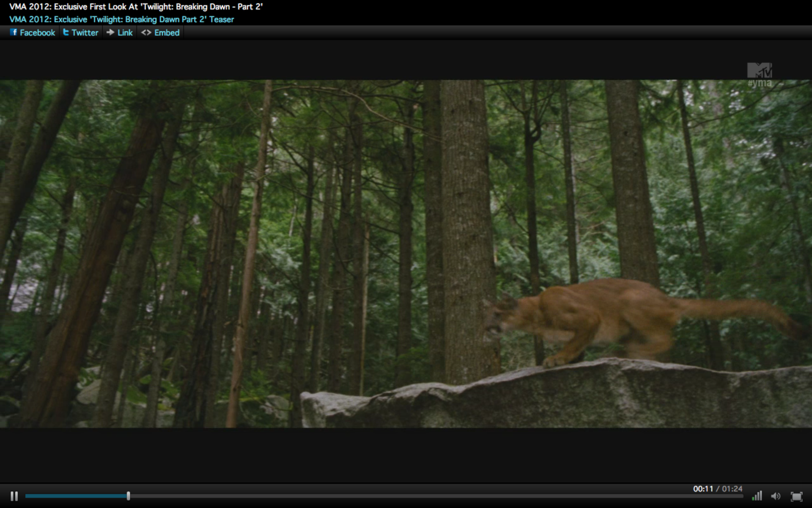812x508 pixels.
Task: Mute the audio using the speaker icon
Action: click(x=776, y=496)
